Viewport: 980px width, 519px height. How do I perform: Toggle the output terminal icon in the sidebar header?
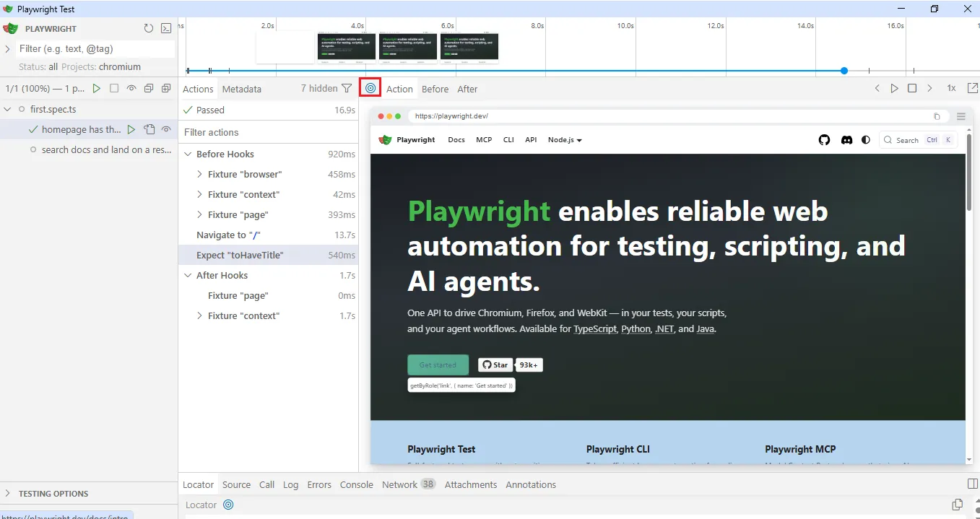tap(166, 29)
